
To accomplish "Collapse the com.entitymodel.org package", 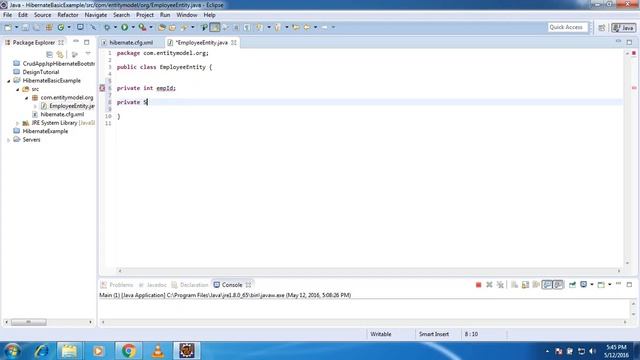I will point(27,98).
